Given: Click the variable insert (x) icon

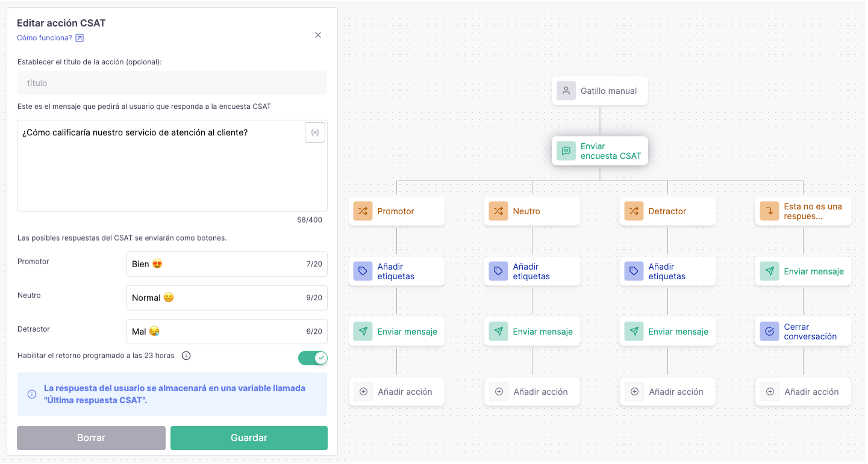Looking at the screenshot, I should pyautogui.click(x=315, y=132).
